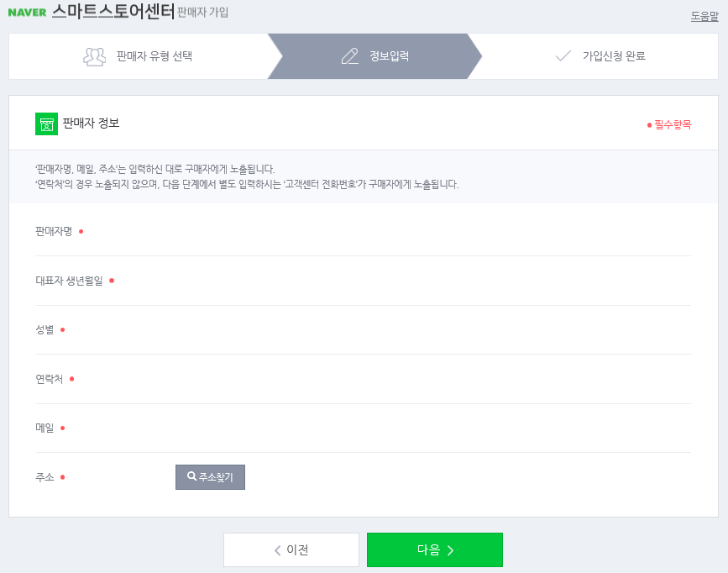Viewport: 728px width, 573px height.
Task: Click the 판매자 유형 선택 people icon
Action: tap(94, 56)
